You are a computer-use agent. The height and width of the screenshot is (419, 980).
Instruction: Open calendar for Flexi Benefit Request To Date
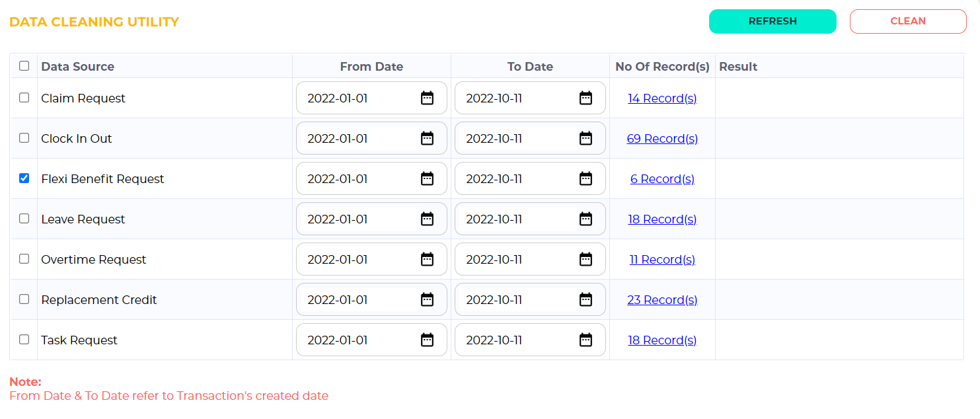(x=585, y=179)
